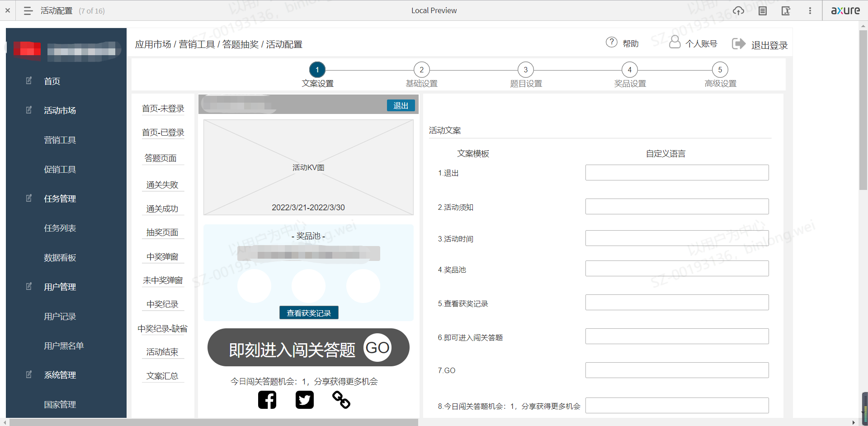Click the edit icon beside 任务管理
This screenshot has height=426, width=868.
29,198
